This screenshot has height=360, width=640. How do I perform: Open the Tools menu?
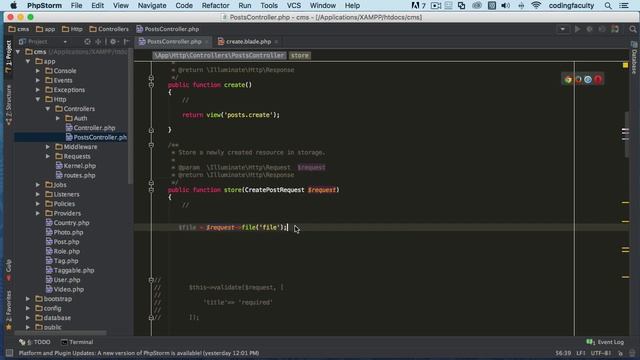(269, 5)
